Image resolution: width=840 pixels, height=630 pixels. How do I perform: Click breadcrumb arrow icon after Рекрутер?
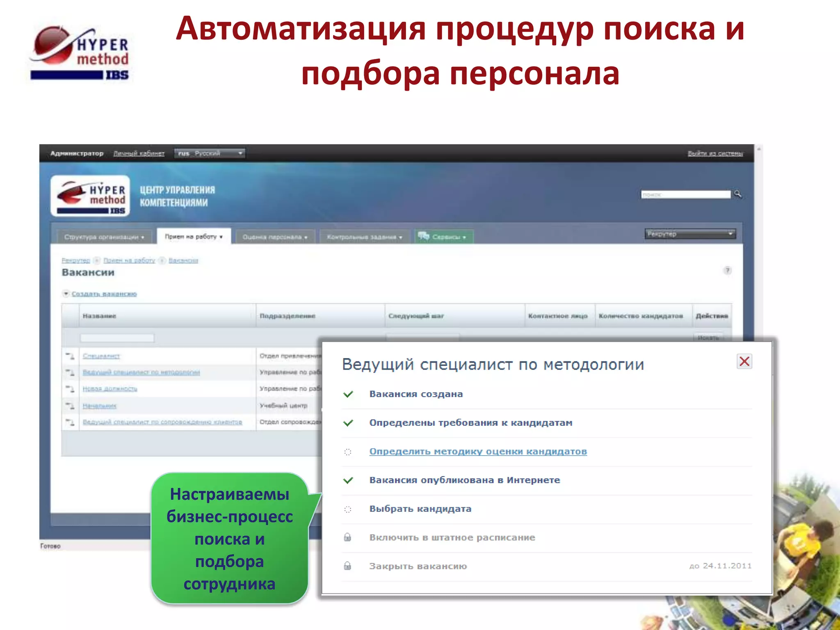click(97, 260)
